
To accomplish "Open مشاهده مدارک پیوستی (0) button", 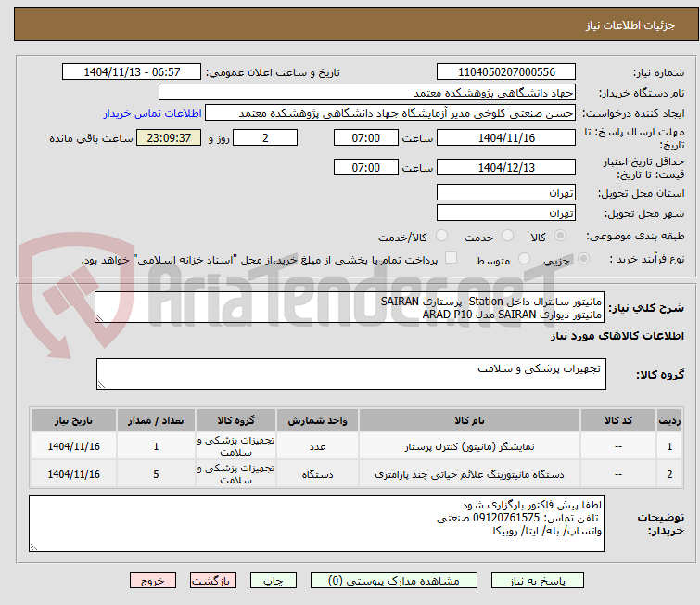I will (393, 581).
